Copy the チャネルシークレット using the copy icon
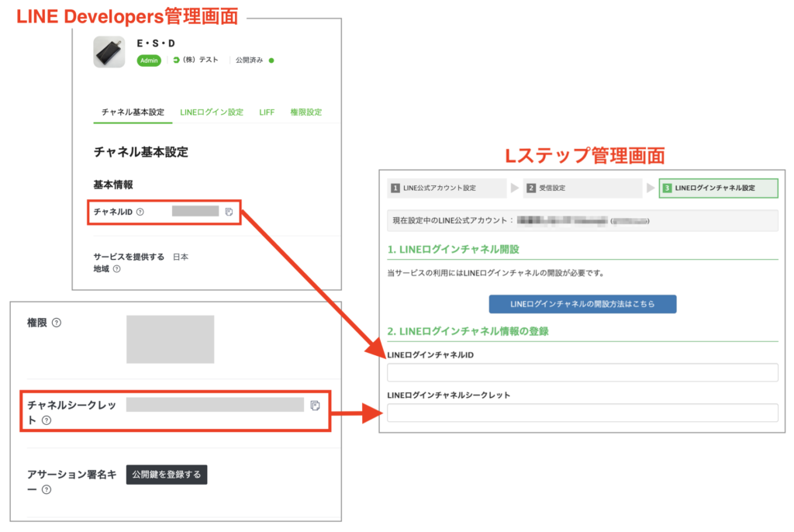Screen dimensions: 794x532 click(315, 406)
